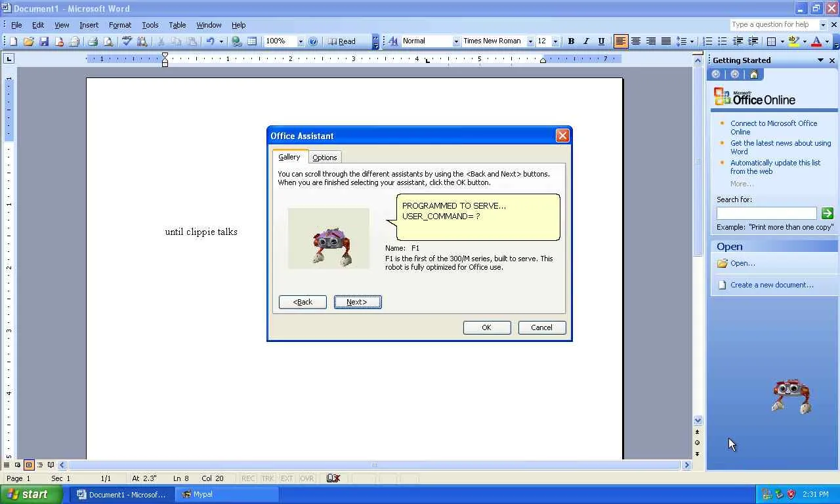Image resolution: width=840 pixels, height=504 pixels.
Task: Open Print Preview from the toolbar
Action: [108, 41]
